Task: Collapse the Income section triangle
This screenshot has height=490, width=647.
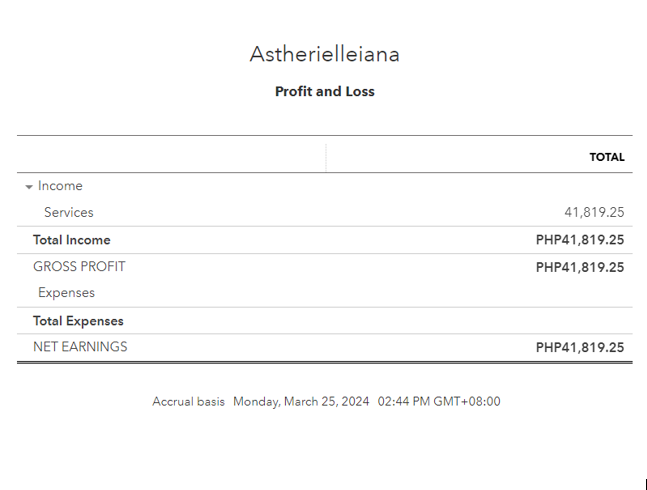Action: pos(29,187)
